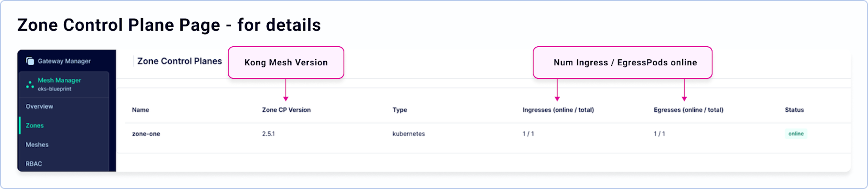Image resolution: width=868 pixels, height=189 pixels.
Task: Click the Zone CP Version column header
Action: tap(286, 110)
